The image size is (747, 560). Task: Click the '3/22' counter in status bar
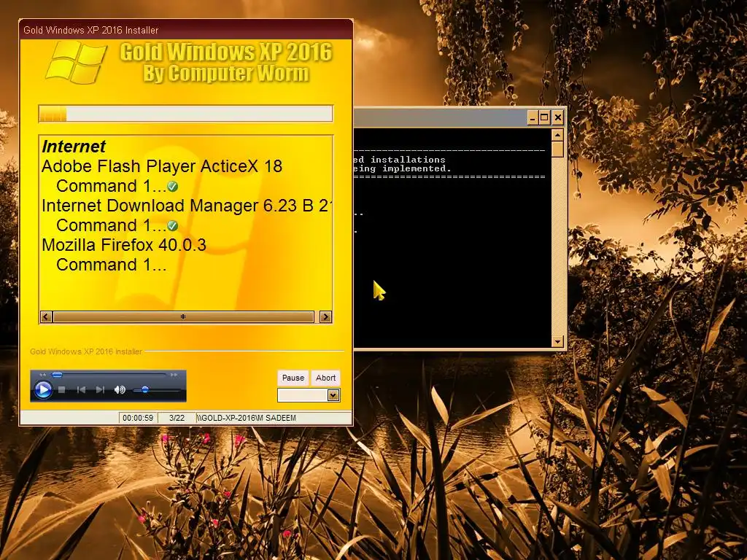tap(177, 418)
